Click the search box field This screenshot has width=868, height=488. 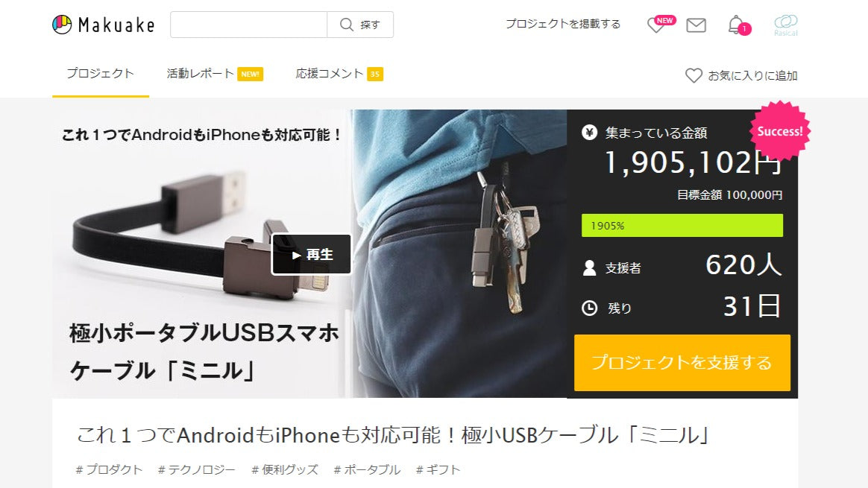point(248,25)
